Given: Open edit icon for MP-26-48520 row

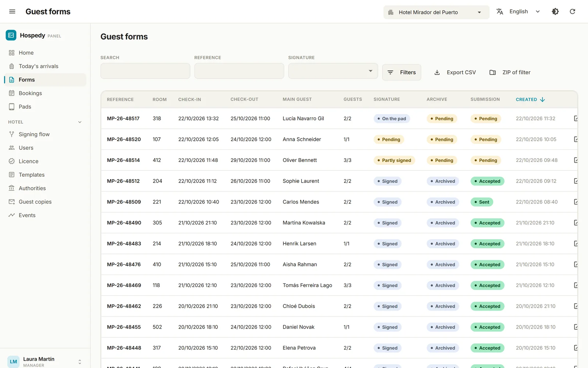Looking at the screenshot, I should pyautogui.click(x=576, y=139).
